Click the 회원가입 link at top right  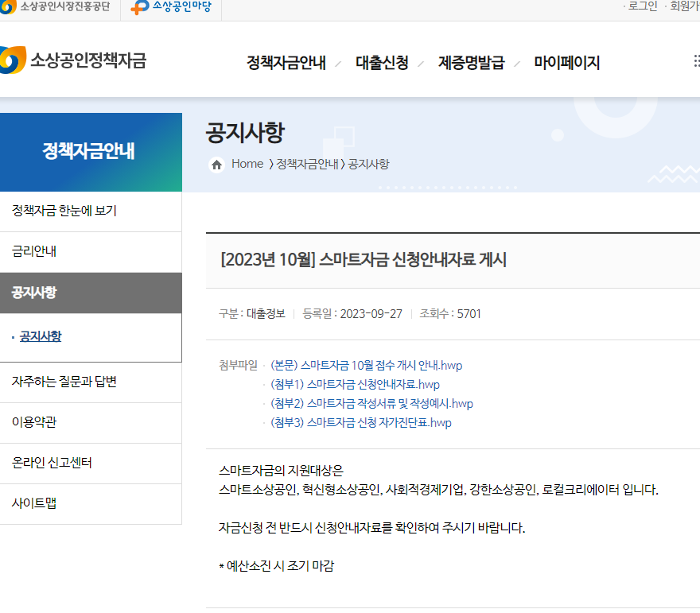685,6
